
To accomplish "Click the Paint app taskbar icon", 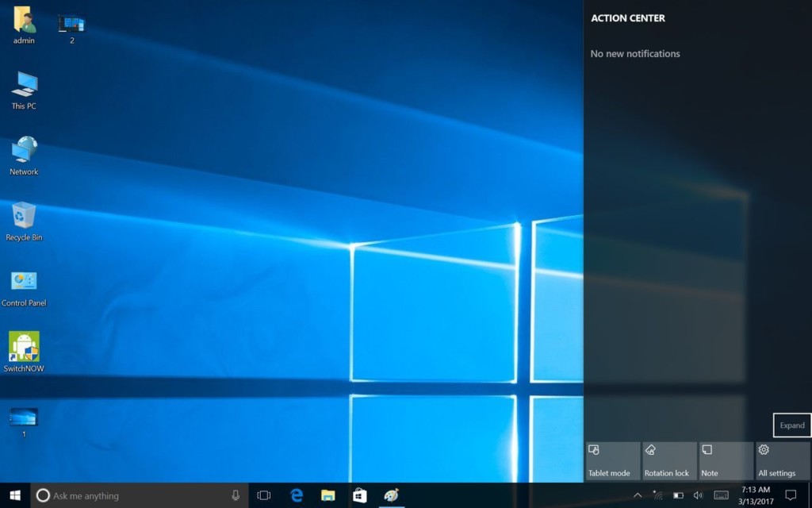I will tap(391, 495).
